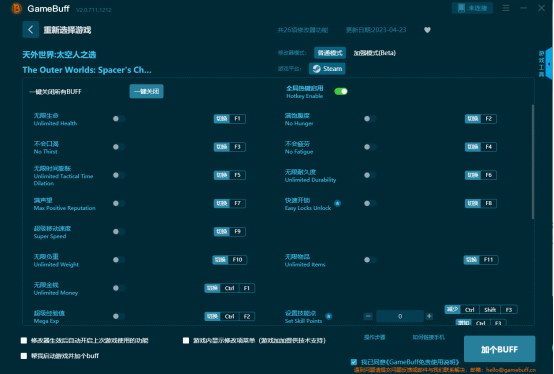Screen dimensions: 554x374
Task: Enable the Unlimited Weight toggle
Action: tap(119, 260)
